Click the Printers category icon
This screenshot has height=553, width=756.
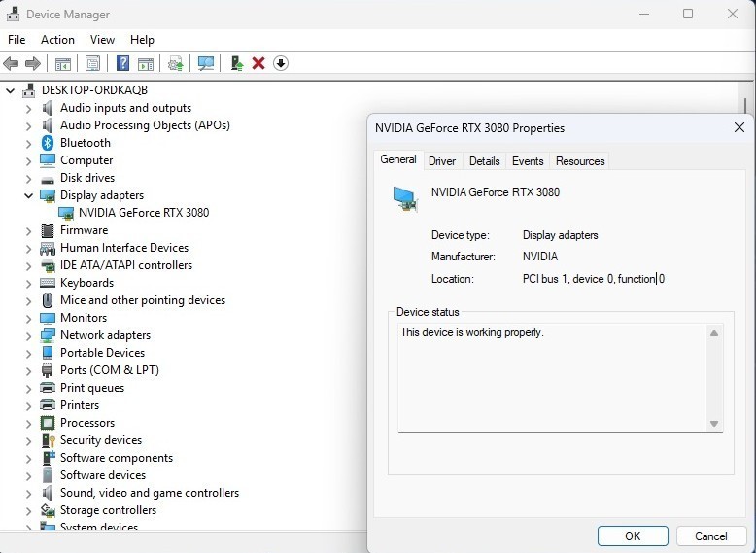click(x=48, y=405)
